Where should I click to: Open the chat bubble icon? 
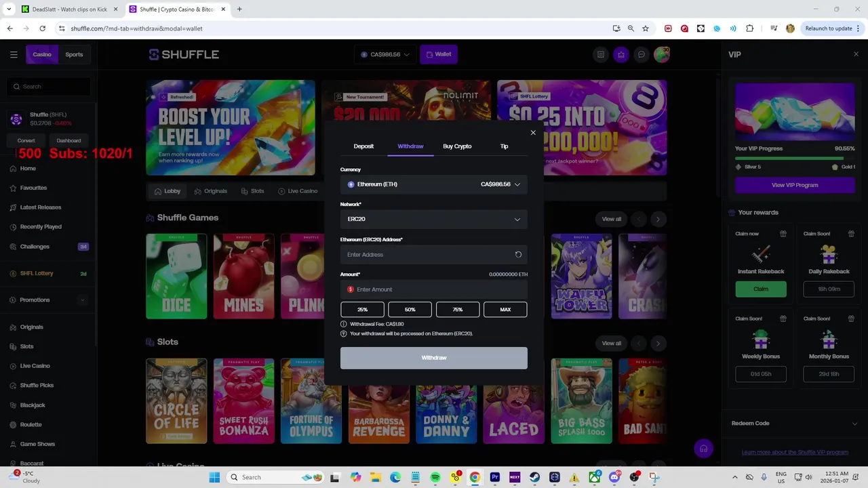(x=641, y=54)
